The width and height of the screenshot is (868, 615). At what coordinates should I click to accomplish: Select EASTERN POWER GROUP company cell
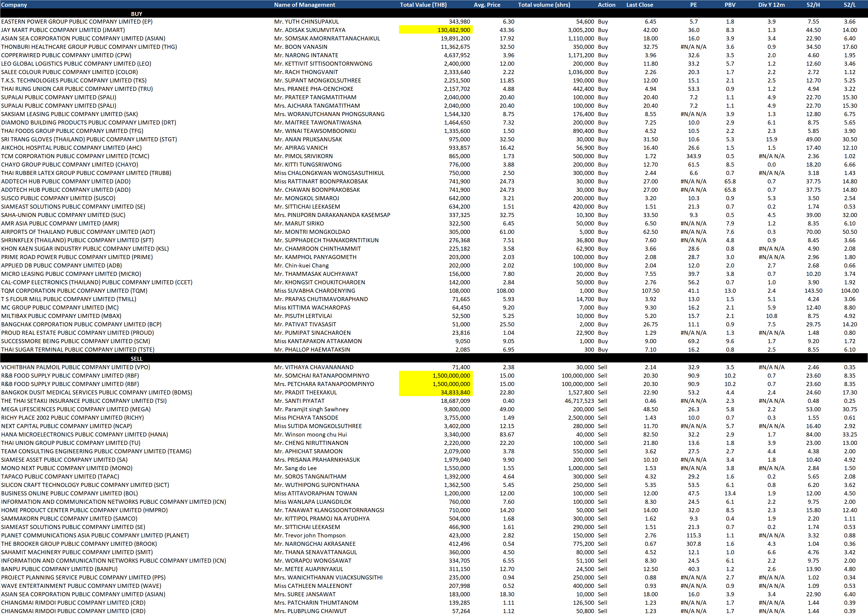coord(77,22)
